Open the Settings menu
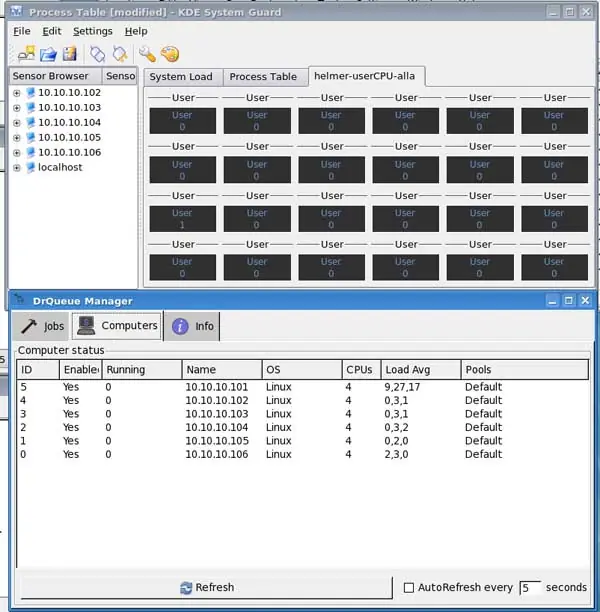 (x=93, y=31)
